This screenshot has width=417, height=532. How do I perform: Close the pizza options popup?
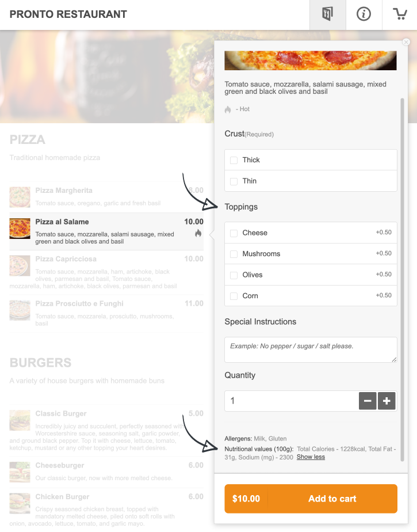click(x=406, y=41)
